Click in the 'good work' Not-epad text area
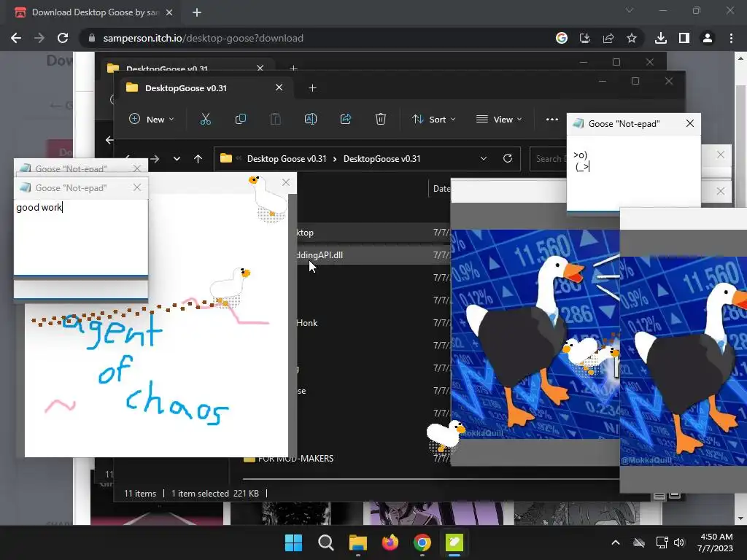This screenshot has width=747, height=560. [x=80, y=237]
